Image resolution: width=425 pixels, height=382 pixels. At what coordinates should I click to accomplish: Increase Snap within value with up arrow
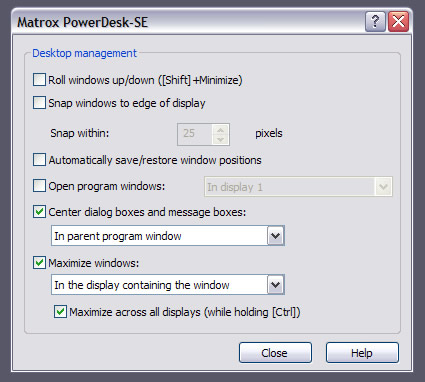[220, 129]
